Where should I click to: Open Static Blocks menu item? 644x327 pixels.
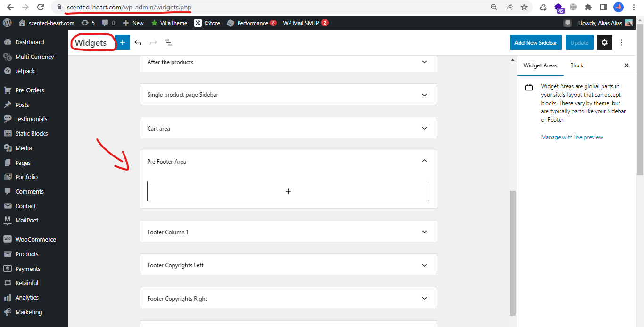pyautogui.click(x=31, y=133)
